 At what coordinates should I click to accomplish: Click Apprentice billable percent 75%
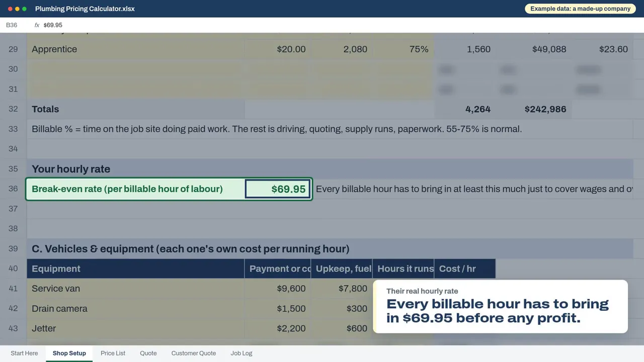pyautogui.click(x=403, y=49)
